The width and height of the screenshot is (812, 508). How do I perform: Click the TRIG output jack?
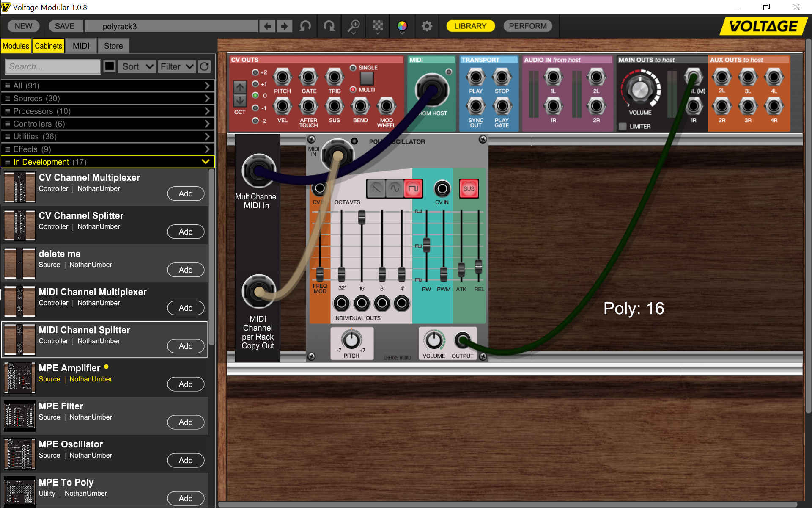point(334,77)
